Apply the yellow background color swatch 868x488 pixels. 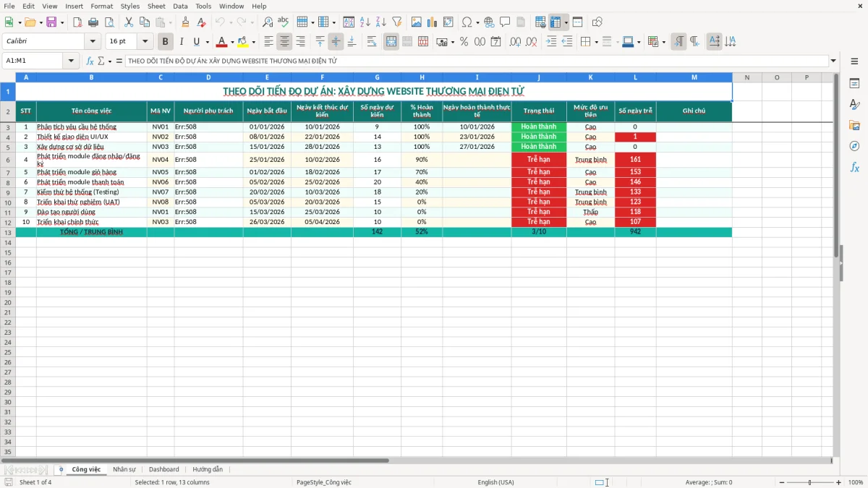pos(243,42)
